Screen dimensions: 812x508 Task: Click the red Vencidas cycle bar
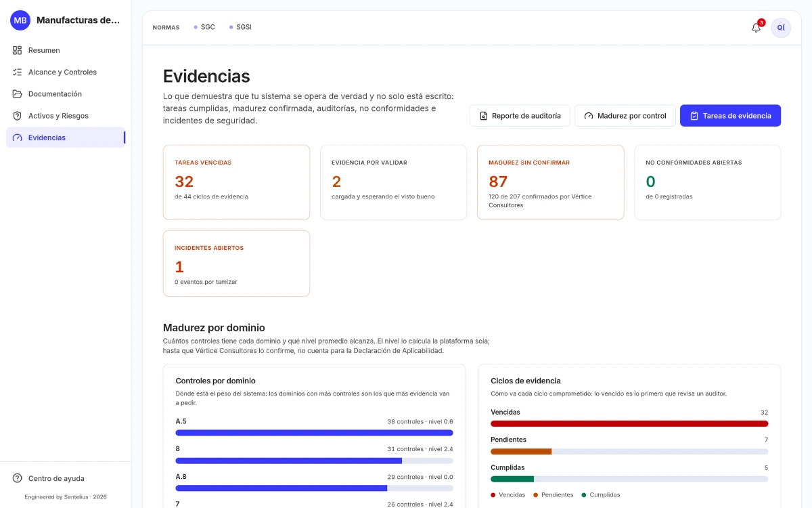629,423
